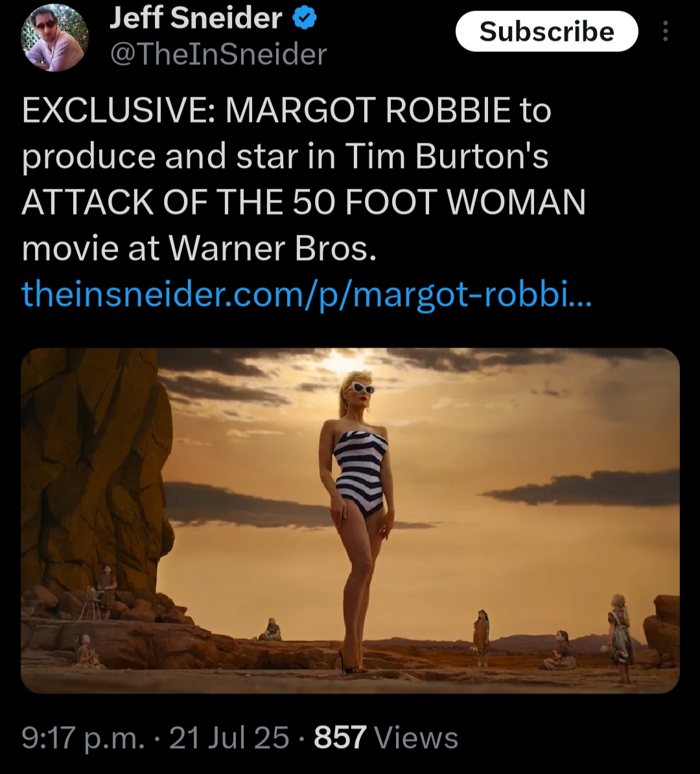Click the Warner Bros. text
This screenshot has width=700, height=774.
[272, 248]
